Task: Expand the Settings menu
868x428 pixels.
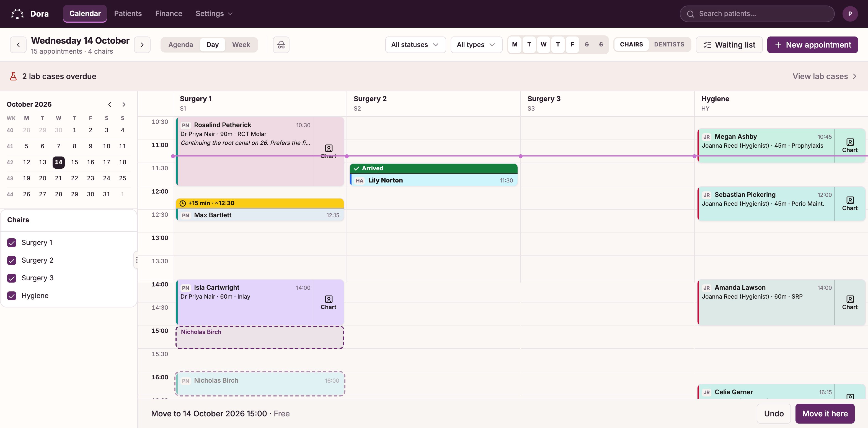Action: tap(214, 14)
